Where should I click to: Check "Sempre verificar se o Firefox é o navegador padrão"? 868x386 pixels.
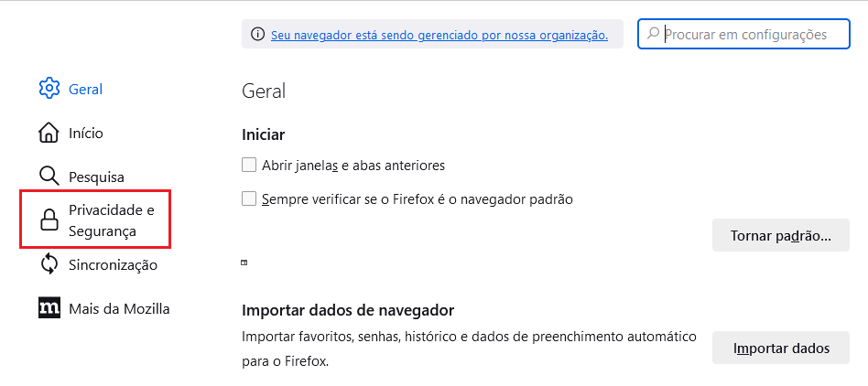click(249, 198)
